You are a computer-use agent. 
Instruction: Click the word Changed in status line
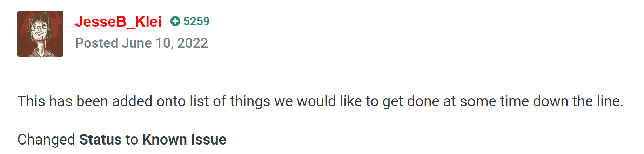pos(46,140)
